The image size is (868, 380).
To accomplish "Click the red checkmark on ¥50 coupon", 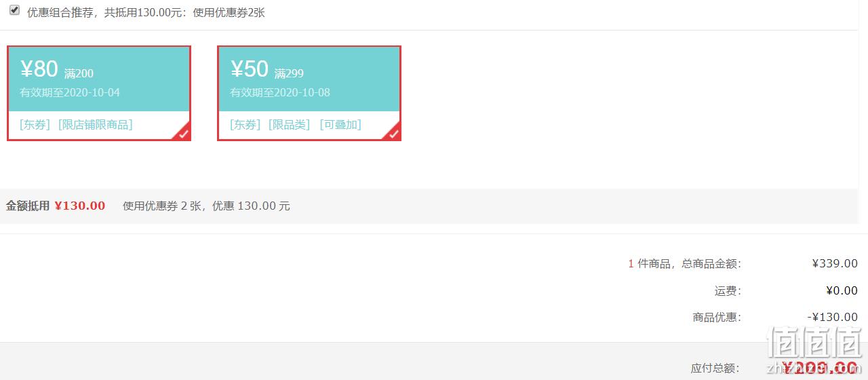I will (393, 133).
